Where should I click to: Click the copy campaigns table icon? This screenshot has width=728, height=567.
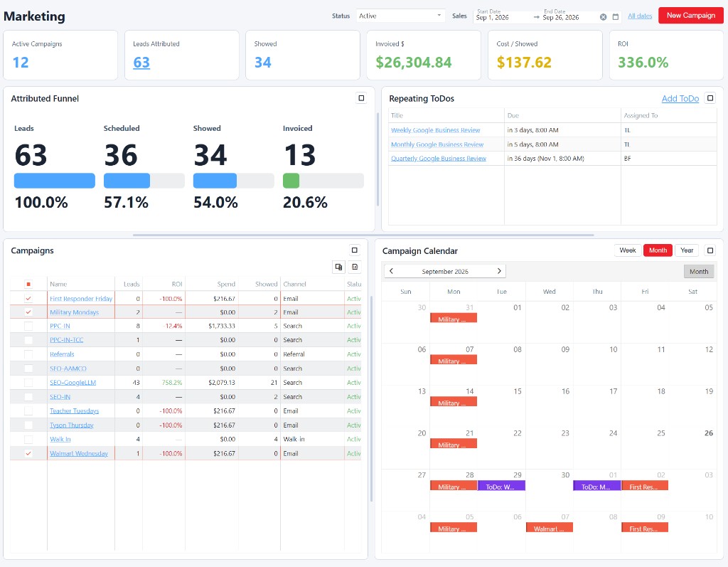coord(338,267)
